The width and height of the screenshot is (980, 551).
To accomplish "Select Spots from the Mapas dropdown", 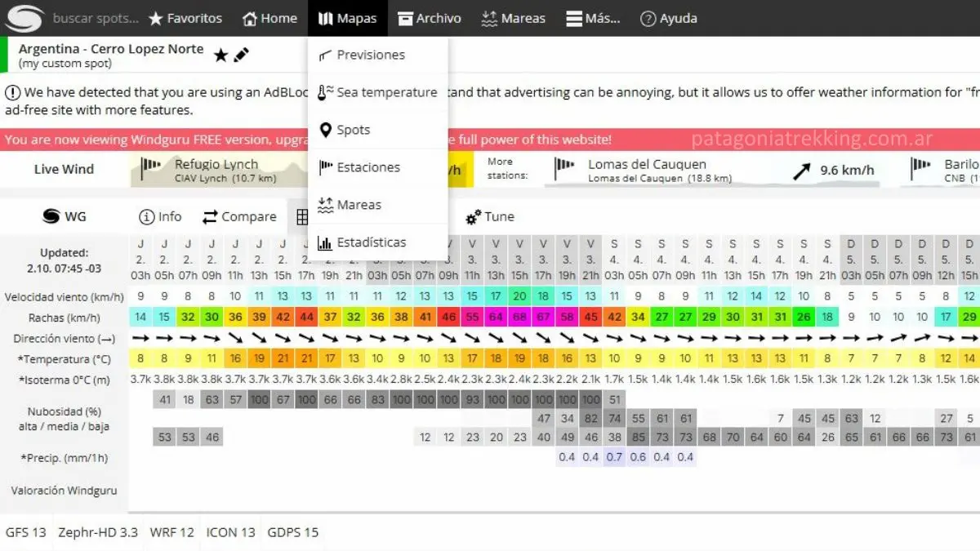I will (x=353, y=130).
